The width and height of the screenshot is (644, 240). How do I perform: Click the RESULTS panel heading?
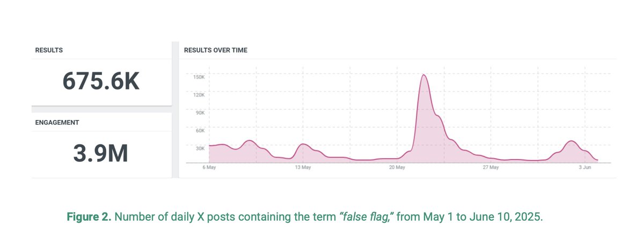tap(49, 50)
